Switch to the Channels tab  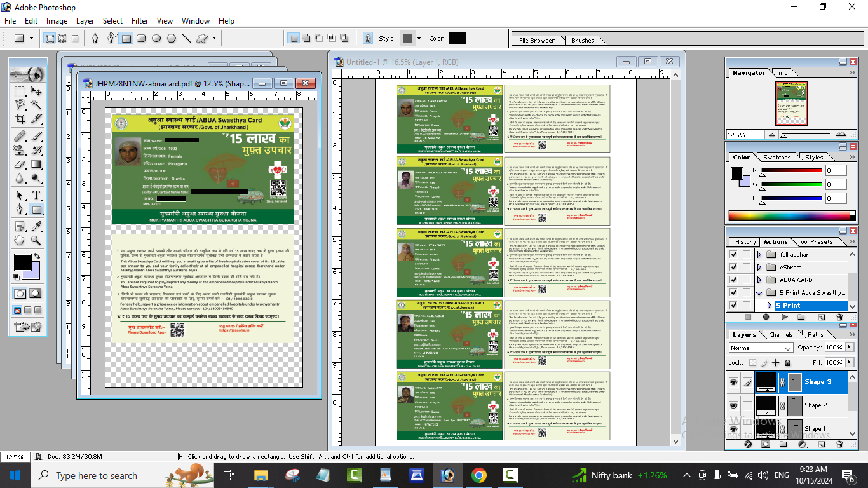pos(780,334)
